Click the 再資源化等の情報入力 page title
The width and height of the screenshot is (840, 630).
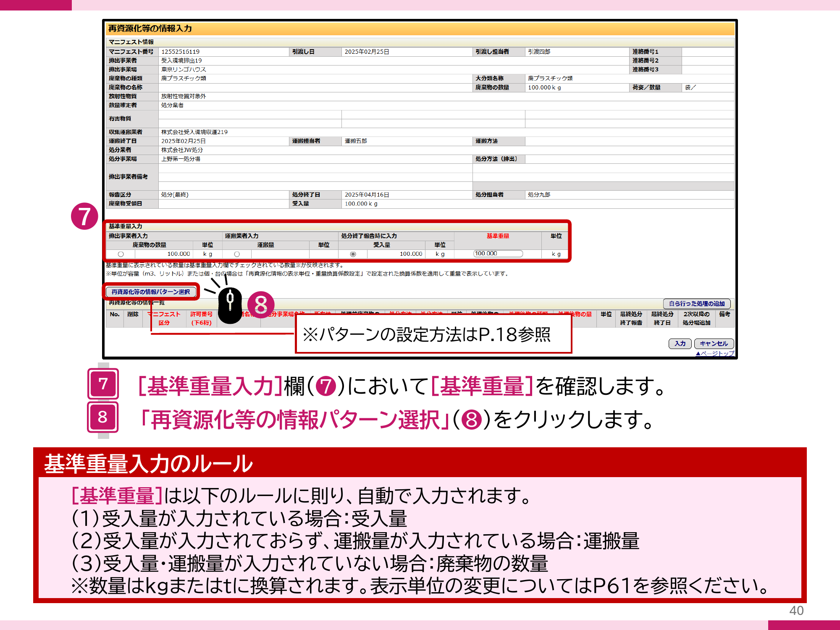[150, 29]
